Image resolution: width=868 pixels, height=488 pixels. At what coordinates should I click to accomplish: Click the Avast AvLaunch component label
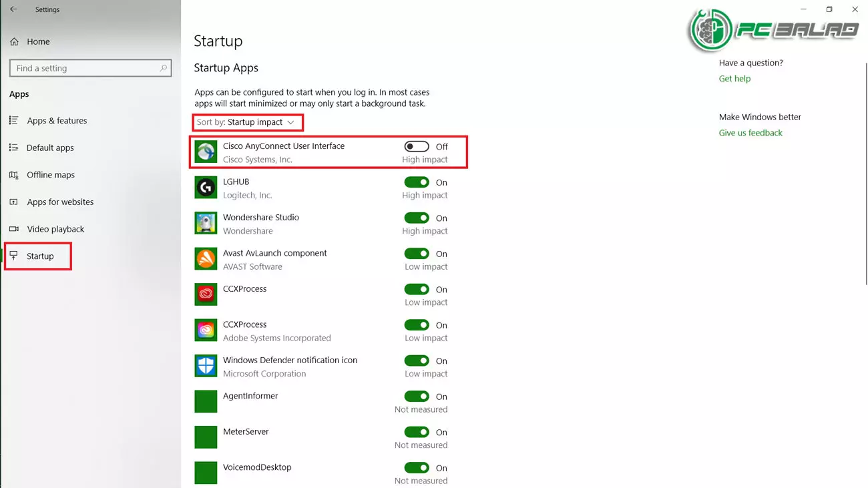point(275,253)
